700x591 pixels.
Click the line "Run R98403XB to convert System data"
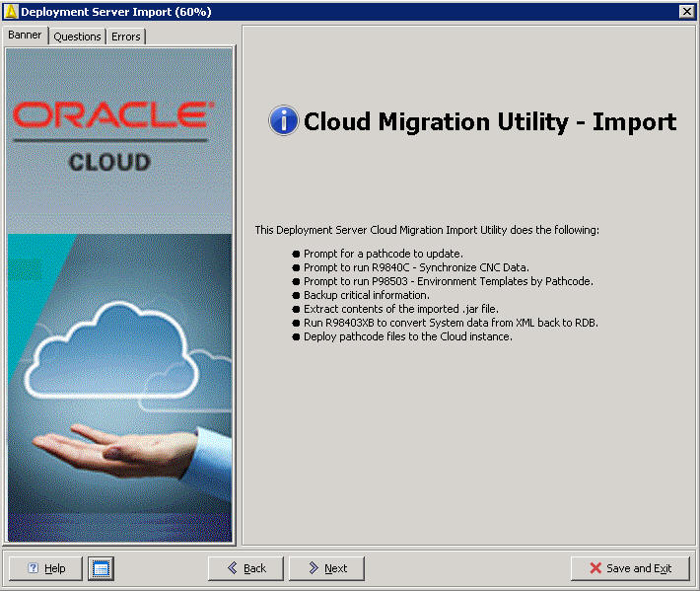451,323
